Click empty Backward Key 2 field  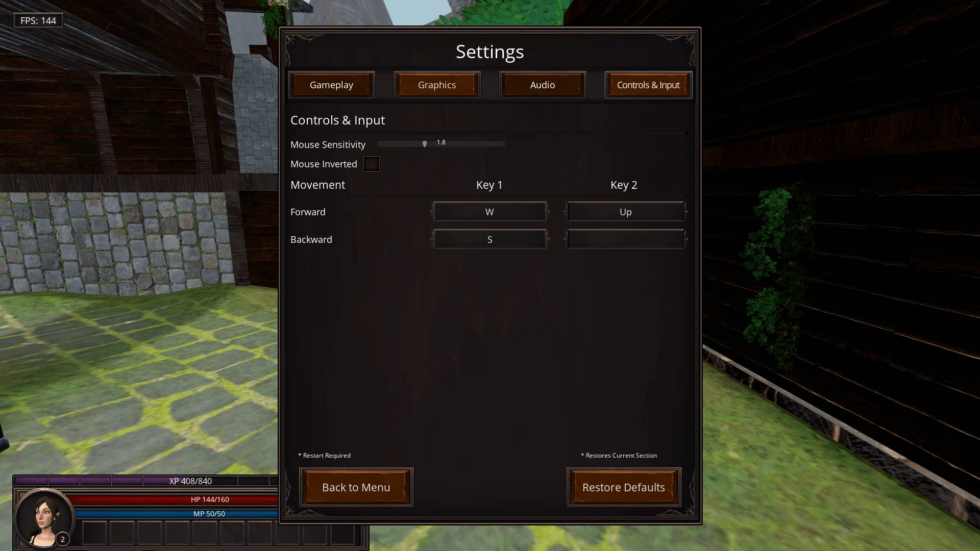tap(625, 239)
